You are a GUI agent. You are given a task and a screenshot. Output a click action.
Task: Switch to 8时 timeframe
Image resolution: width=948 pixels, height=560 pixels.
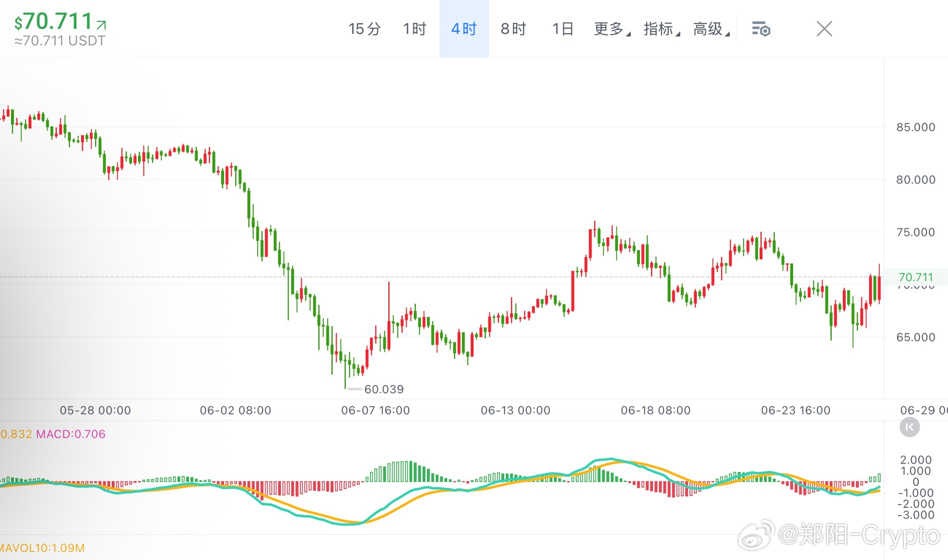[513, 29]
